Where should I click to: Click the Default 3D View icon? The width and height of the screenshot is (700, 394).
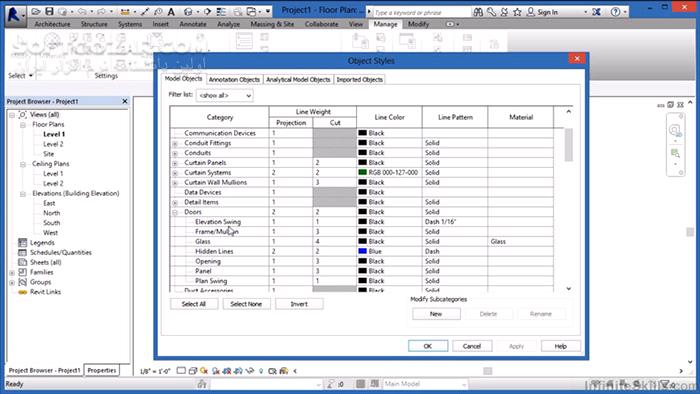coord(188,12)
